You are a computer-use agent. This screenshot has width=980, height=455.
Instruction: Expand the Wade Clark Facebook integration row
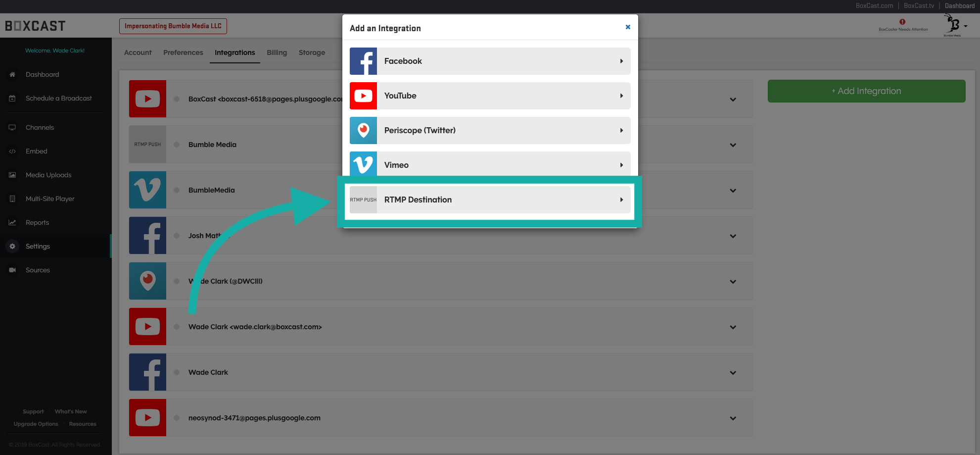point(733,373)
